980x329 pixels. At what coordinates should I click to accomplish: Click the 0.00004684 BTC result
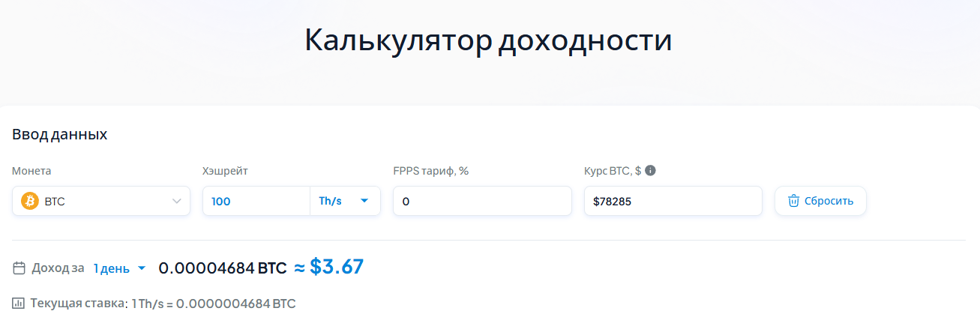(223, 268)
